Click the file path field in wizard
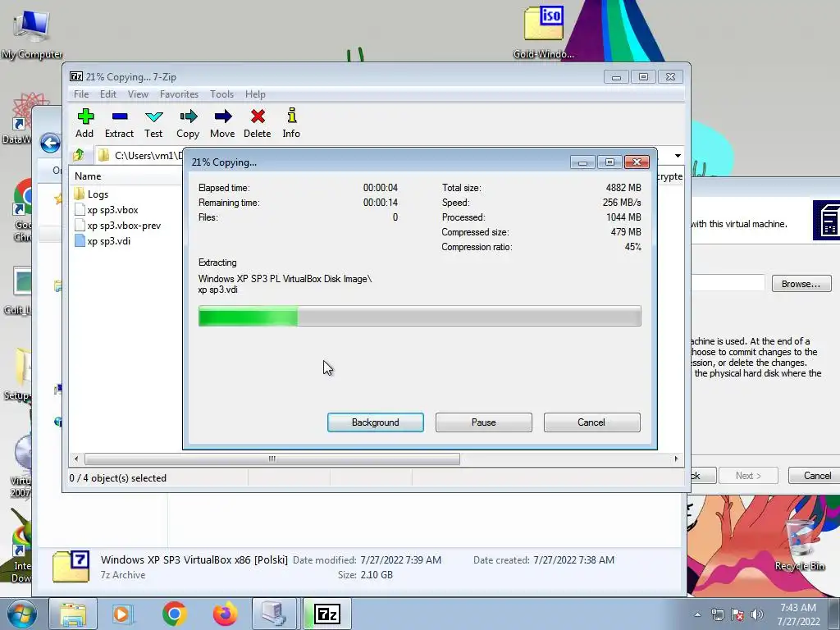The image size is (840, 630). 728,283
